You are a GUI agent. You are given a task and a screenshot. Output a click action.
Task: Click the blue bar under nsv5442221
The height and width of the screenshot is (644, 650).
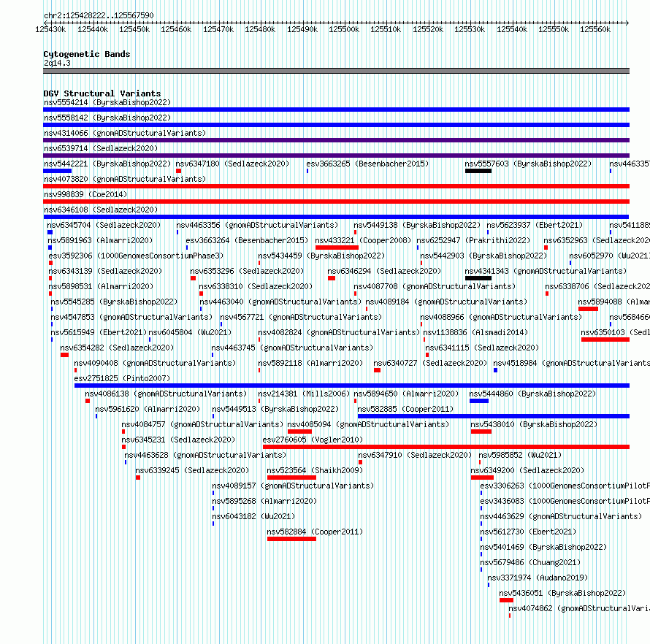tap(57, 171)
